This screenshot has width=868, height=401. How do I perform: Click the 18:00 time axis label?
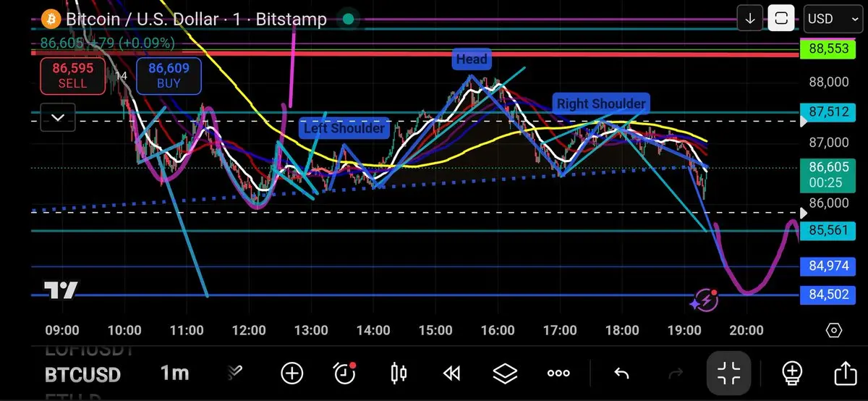click(622, 331)
